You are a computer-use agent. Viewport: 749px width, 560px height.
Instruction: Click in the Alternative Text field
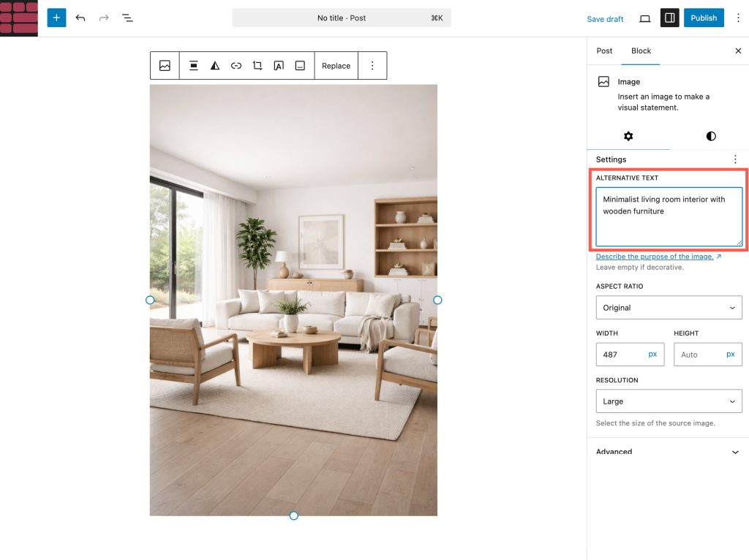point(669,217)
